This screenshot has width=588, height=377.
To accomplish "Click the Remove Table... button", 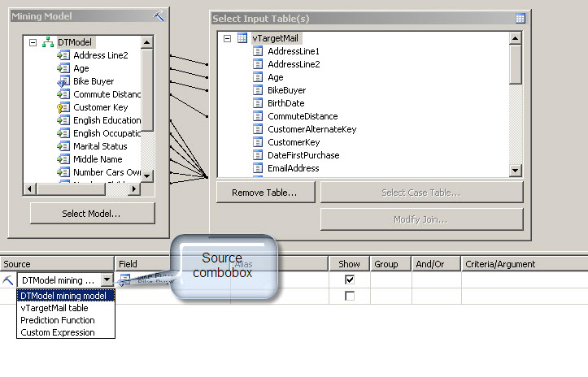I will coord(266,193).
